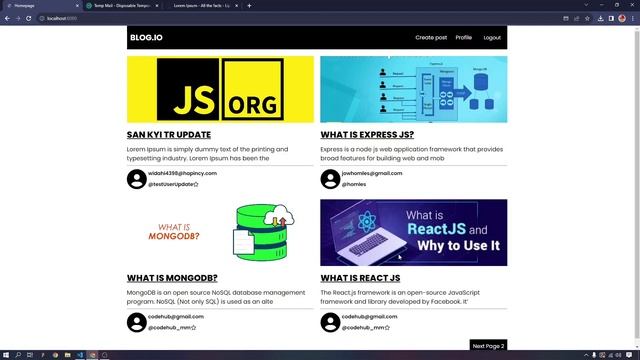Go to the Profile page

point(463,38)
